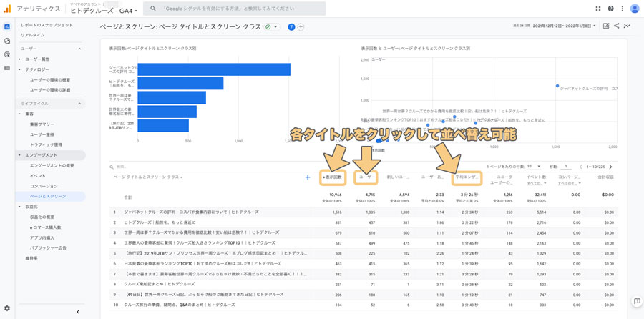
Task: Click the top search bar field
Action: click(235, 9)
